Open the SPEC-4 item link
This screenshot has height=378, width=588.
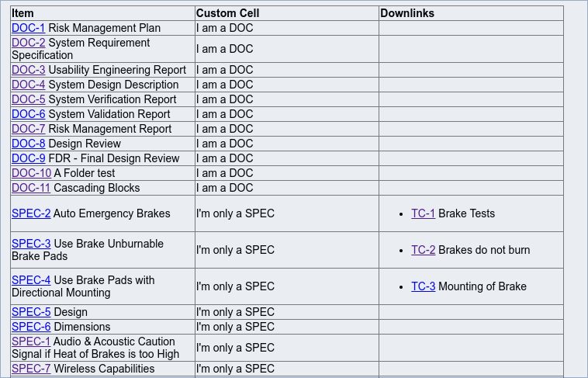tap(31, 280)
